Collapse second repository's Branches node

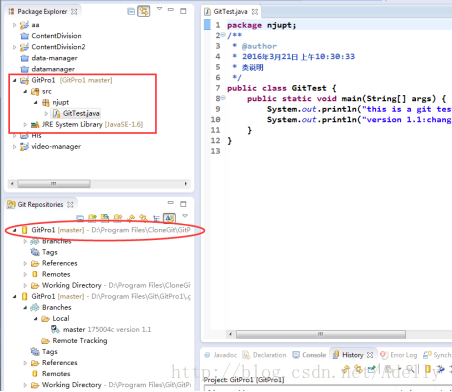tap(25, 307)
